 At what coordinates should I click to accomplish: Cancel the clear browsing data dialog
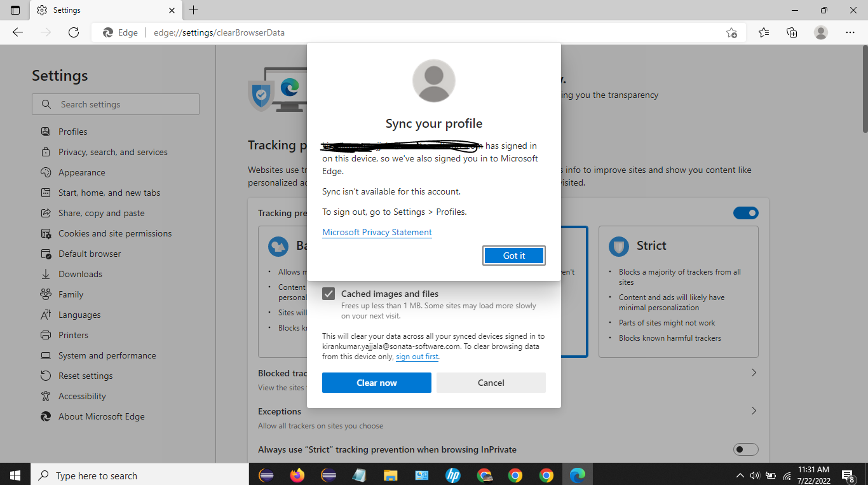coord(491,383)
